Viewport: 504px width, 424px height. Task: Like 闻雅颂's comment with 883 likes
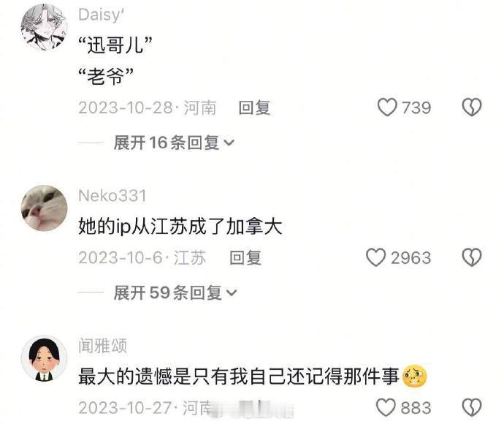tap(386, 407)
